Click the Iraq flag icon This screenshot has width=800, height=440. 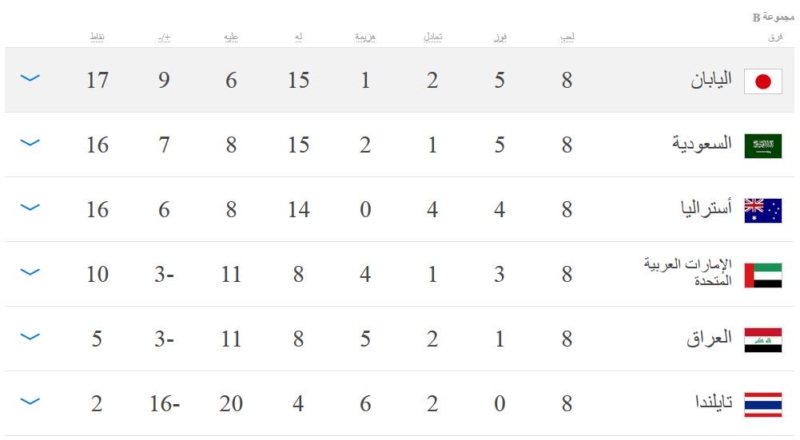[x=763, y=339]
